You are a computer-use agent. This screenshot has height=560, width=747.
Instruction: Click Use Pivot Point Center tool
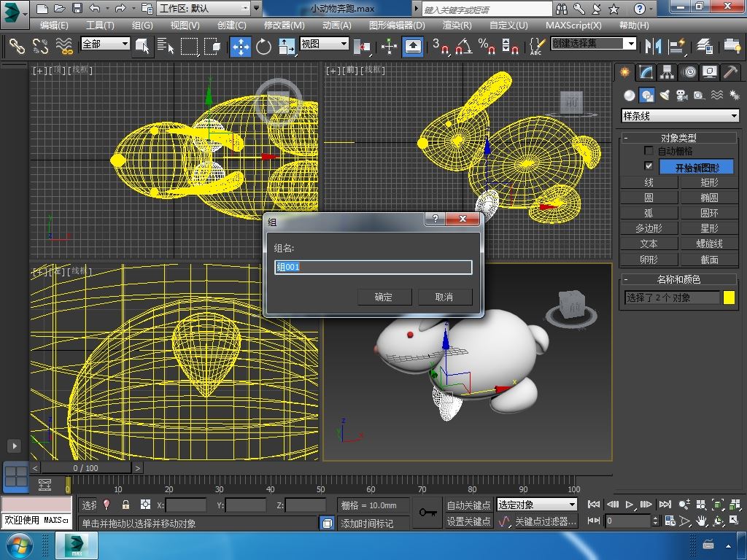[363, 46]
